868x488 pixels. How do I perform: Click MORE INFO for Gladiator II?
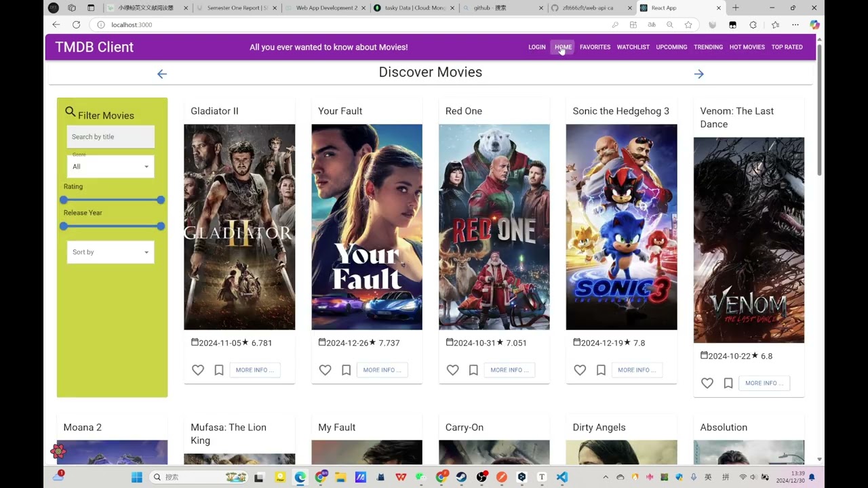coord(255,370)
